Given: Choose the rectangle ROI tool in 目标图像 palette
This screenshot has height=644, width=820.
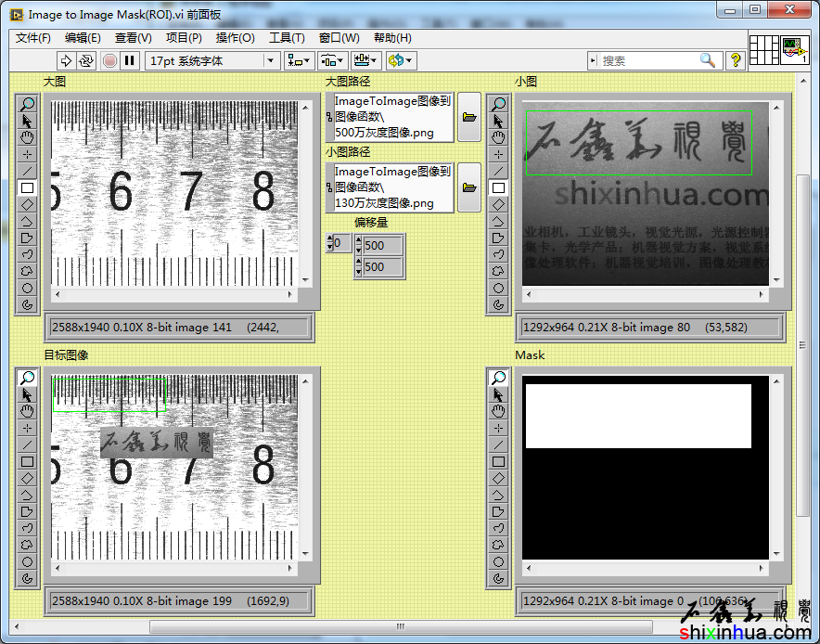Looking at the screenshot, I should 28,461.
